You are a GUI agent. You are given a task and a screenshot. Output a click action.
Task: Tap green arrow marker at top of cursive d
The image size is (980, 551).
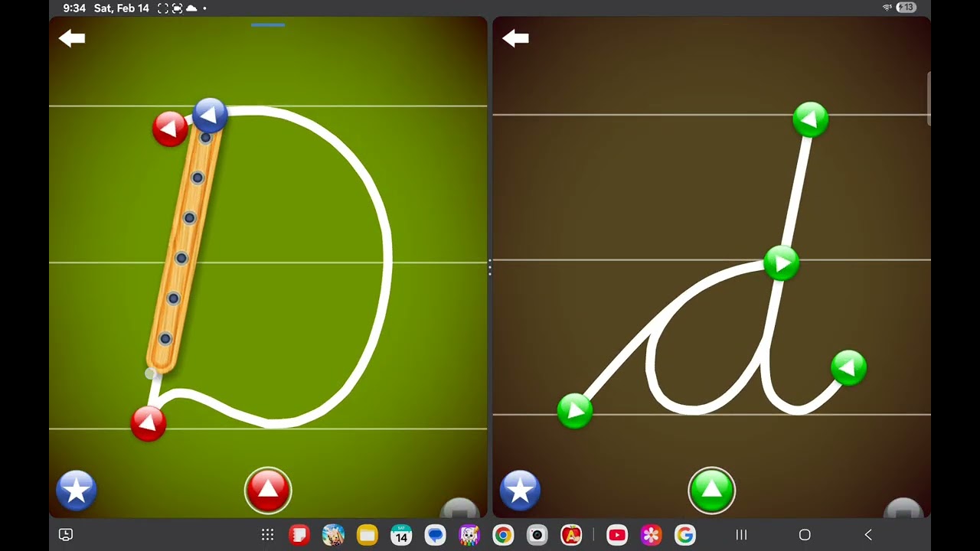pos(810,119)
